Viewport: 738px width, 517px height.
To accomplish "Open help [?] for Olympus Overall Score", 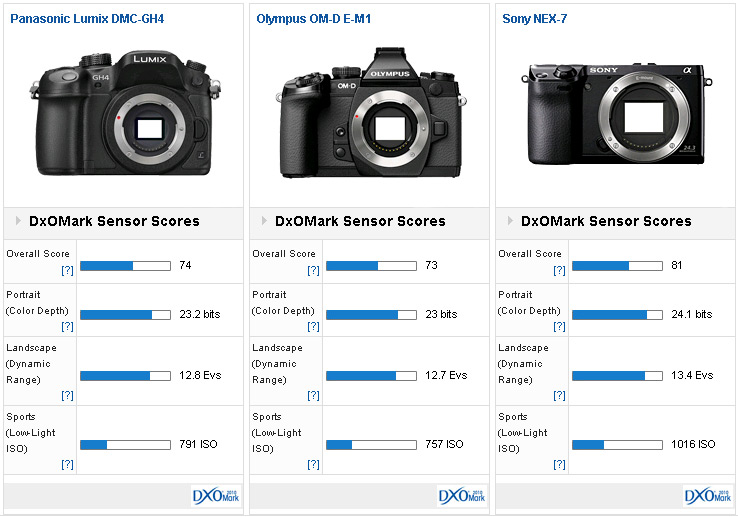I will (x=313, y=270).
